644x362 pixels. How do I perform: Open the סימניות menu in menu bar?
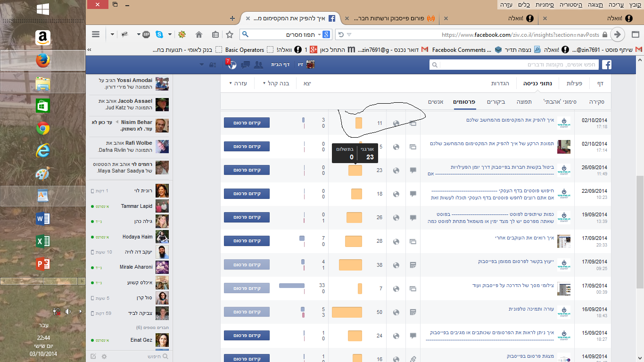(x=545, y=5)
